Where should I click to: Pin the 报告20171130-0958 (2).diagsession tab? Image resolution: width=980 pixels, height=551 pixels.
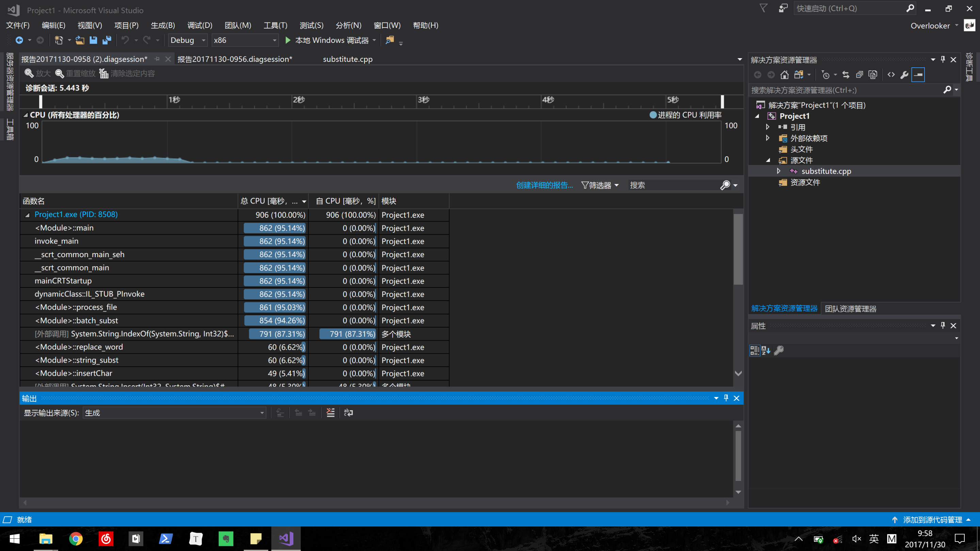[x=157, y=59]
